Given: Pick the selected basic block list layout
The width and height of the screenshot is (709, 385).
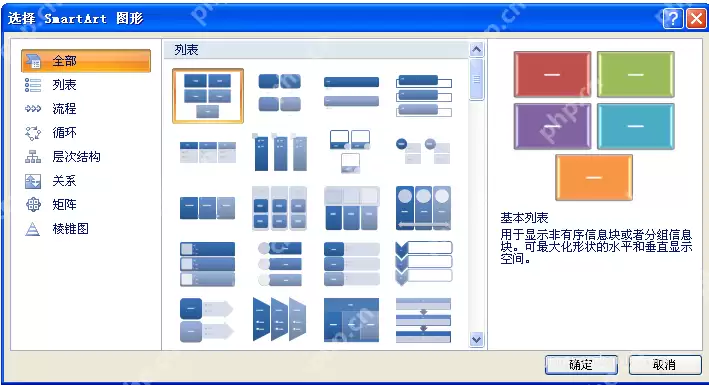Looking at the screenshot, I should 208,96.
